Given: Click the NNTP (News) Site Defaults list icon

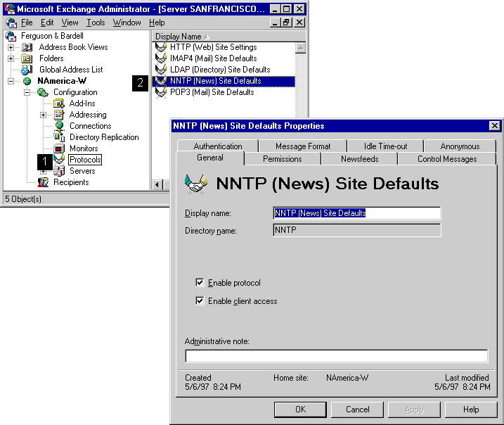Looking at the screenshot, I should tap(161, 81).
